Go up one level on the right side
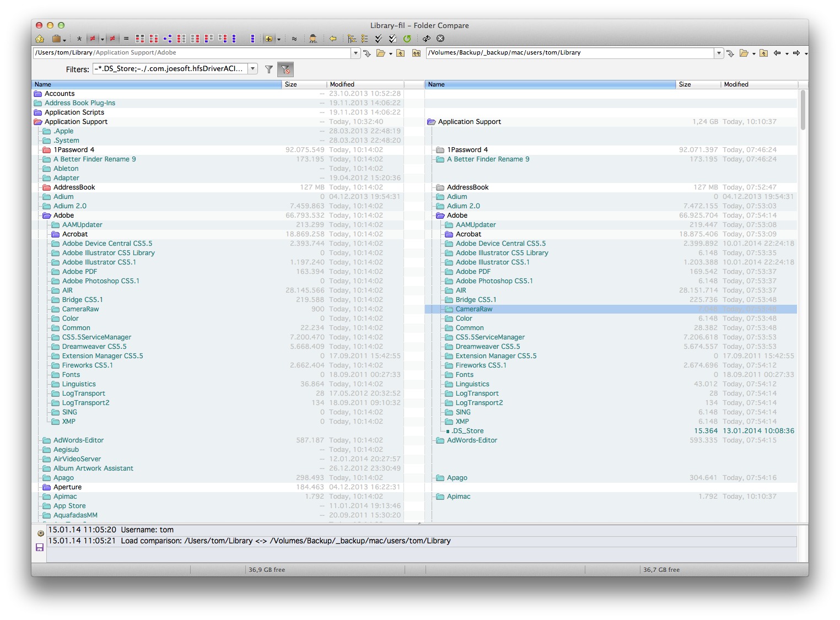This screenshot has height=620, width=840. [763, 53]
